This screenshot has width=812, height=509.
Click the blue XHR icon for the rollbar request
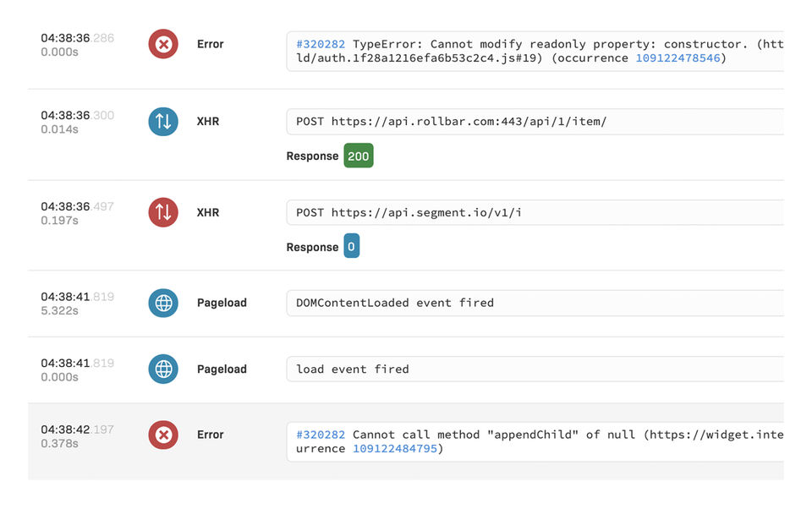point(163,122)
